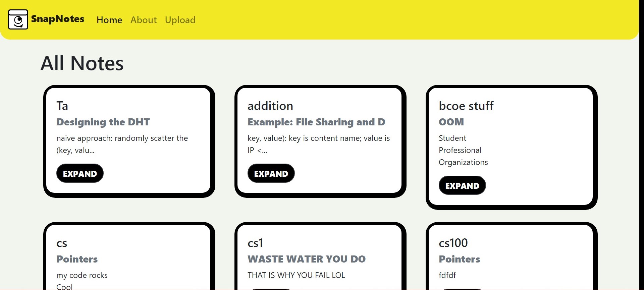Open the About page
The width and height of the screenshot is (644, 290).
144,20
